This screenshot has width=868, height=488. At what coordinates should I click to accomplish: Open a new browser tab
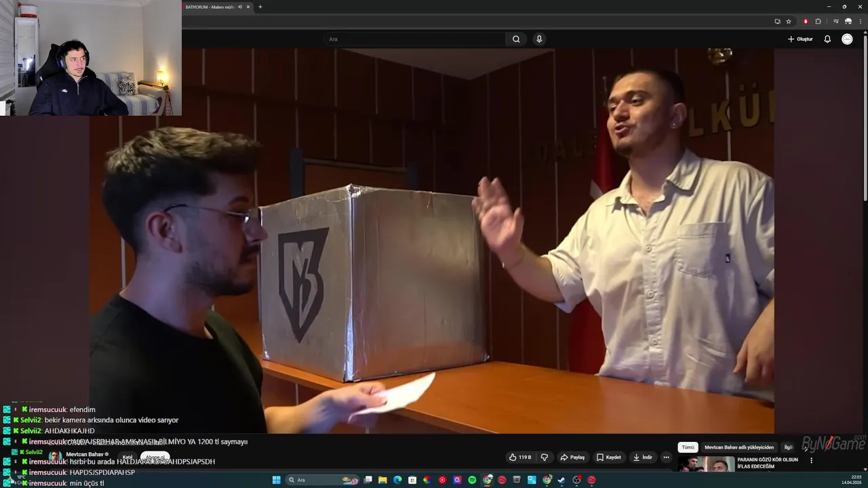(260, 7)
